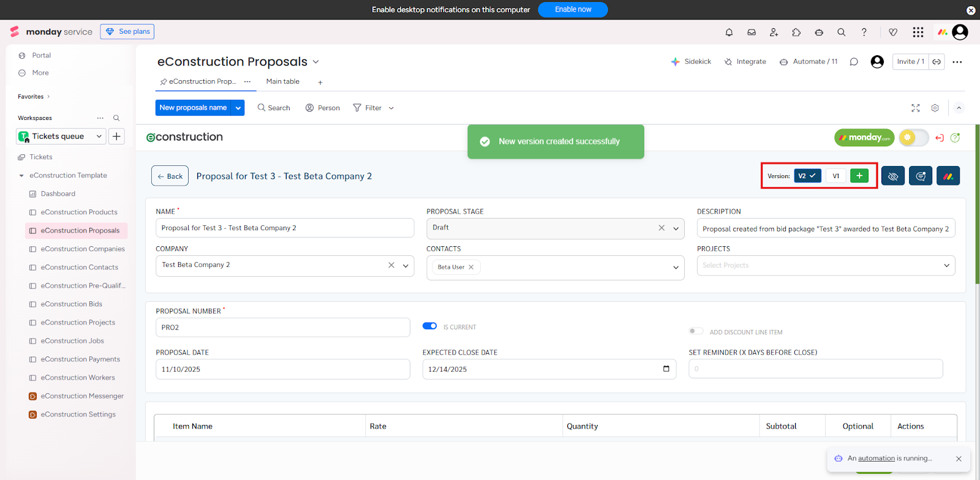Toggle the sun dark mode switch
The width and height of the screenshot is (980, 480).
tap(913, 138)
